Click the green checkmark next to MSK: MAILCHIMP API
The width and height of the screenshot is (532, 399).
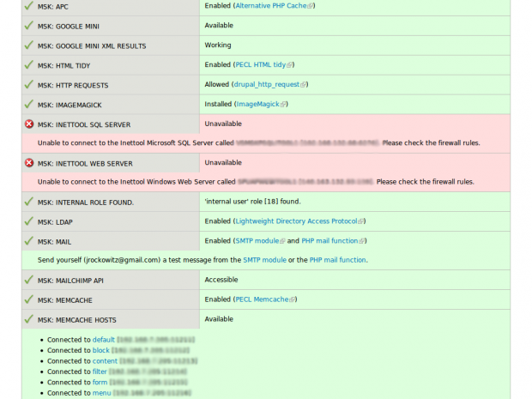point(29,280)
